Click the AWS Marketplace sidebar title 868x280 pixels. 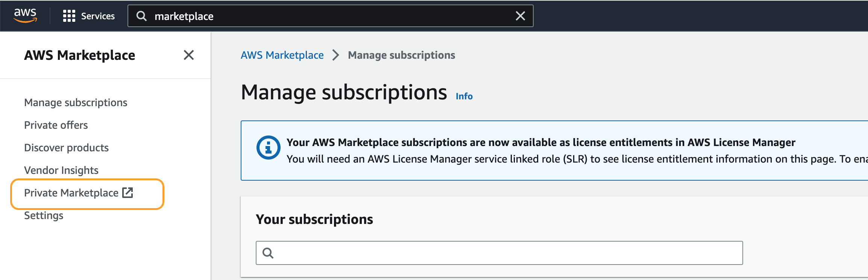click(79, 55)
